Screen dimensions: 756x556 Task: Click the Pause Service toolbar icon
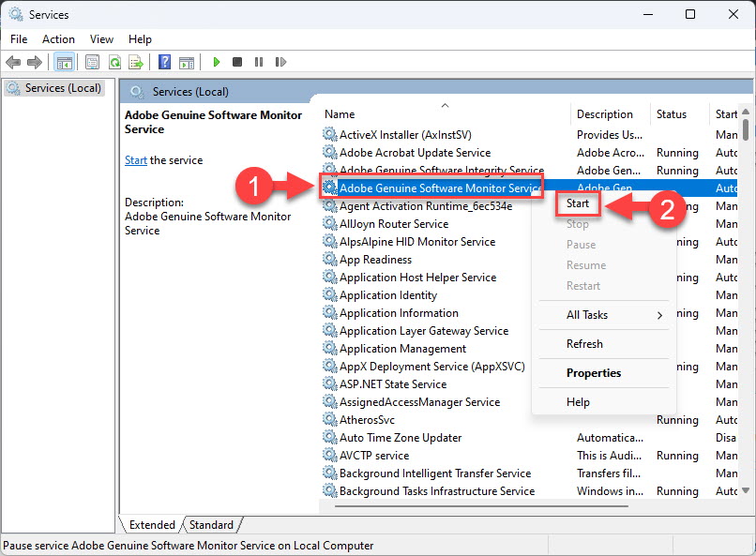coord(259,62)
